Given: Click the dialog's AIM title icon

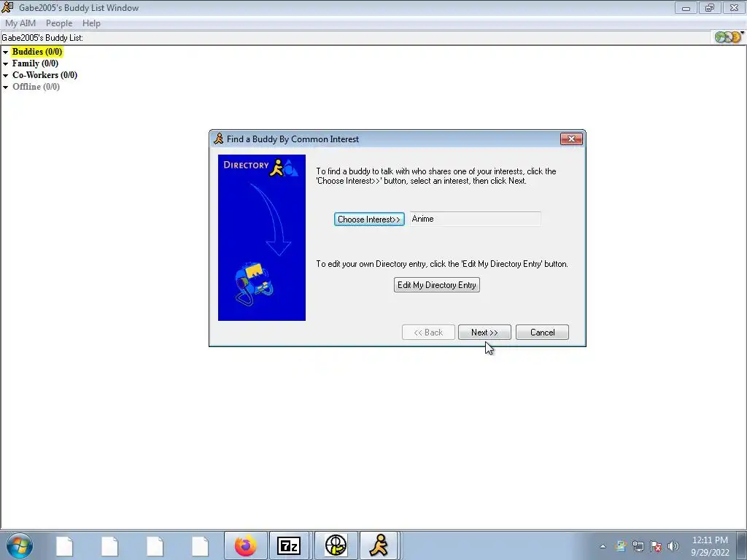Looking at the screenshot, I should (219, 139).
